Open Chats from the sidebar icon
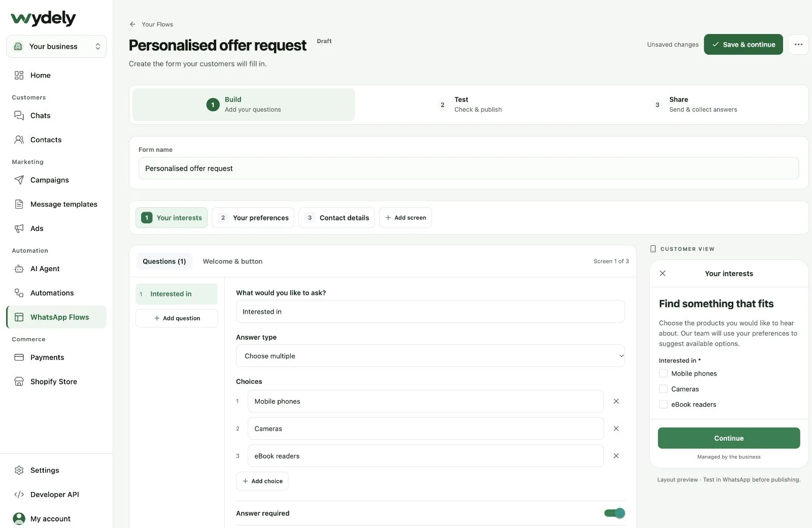 pos(19,115)
